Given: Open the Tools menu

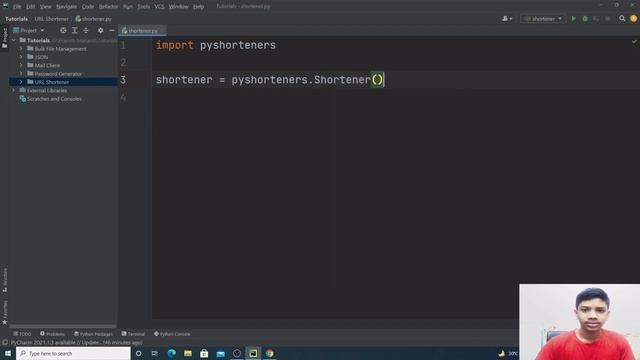Looking at the screenshot, I should [143, 7].
